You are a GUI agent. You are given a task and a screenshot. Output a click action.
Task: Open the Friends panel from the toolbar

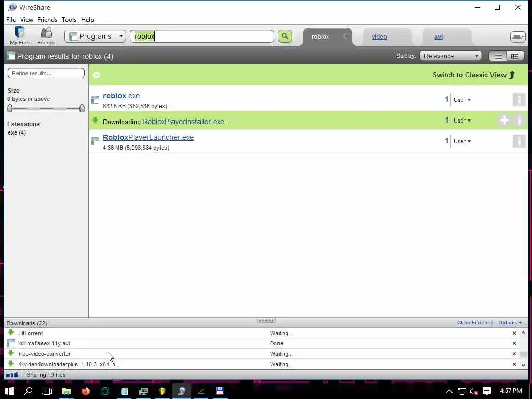[x=46, y=36]
